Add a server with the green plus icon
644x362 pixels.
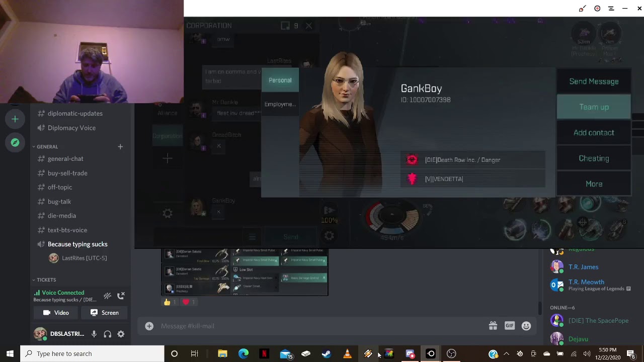[15, 119]
